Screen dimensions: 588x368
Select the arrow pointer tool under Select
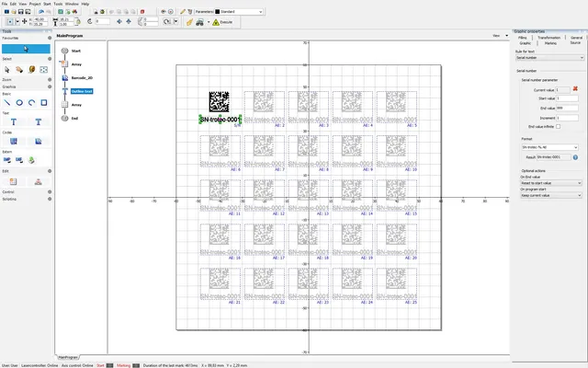pyautogui.click(x=7, y=69)
